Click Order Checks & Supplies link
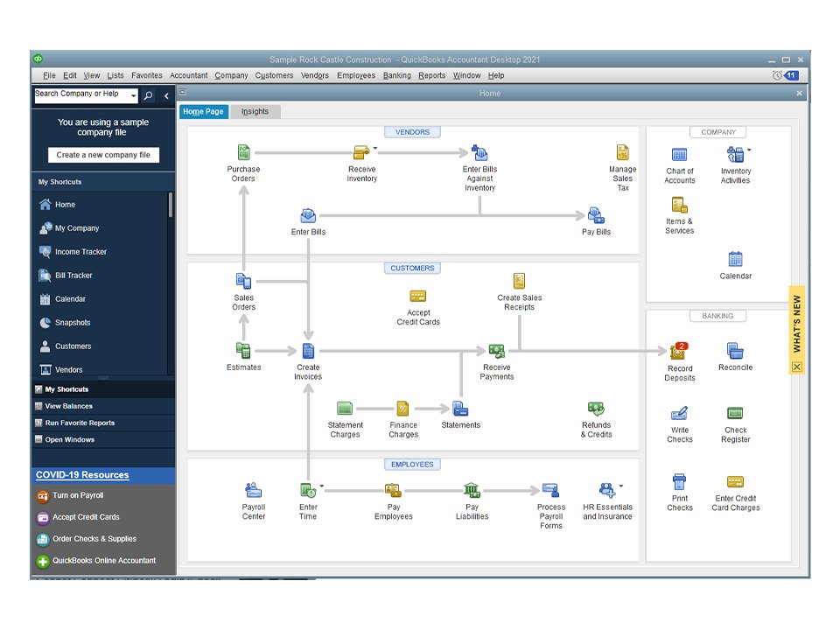 click(94, 539)
